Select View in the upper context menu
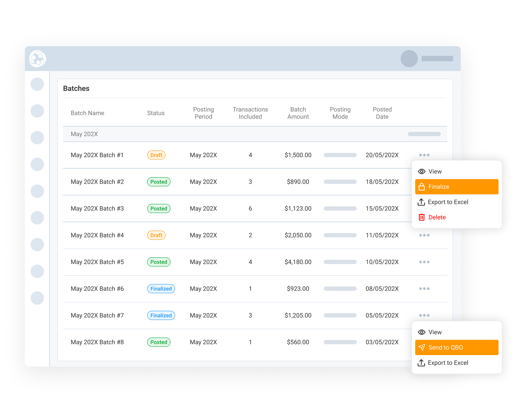 click(x=456, y=172)
